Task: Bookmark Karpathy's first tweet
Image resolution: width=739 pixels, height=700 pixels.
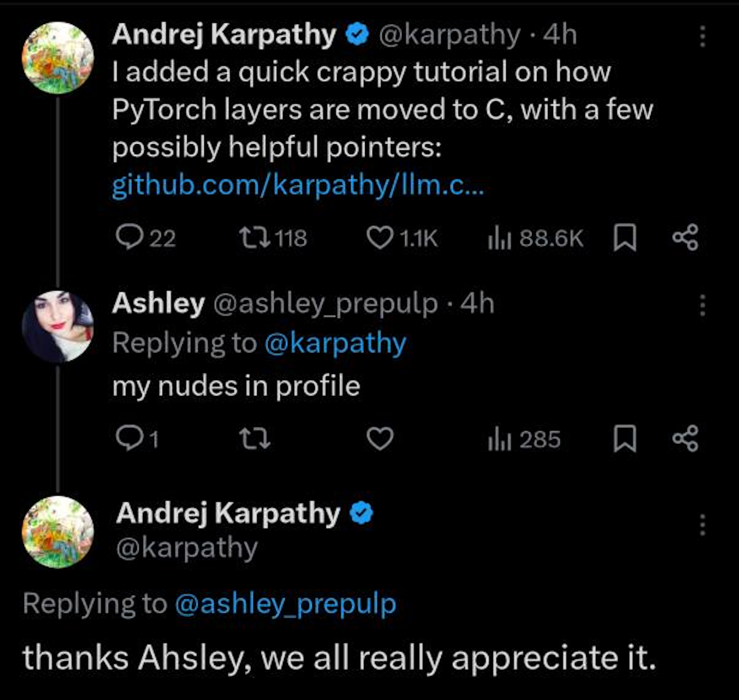Action: coord(625,237)
